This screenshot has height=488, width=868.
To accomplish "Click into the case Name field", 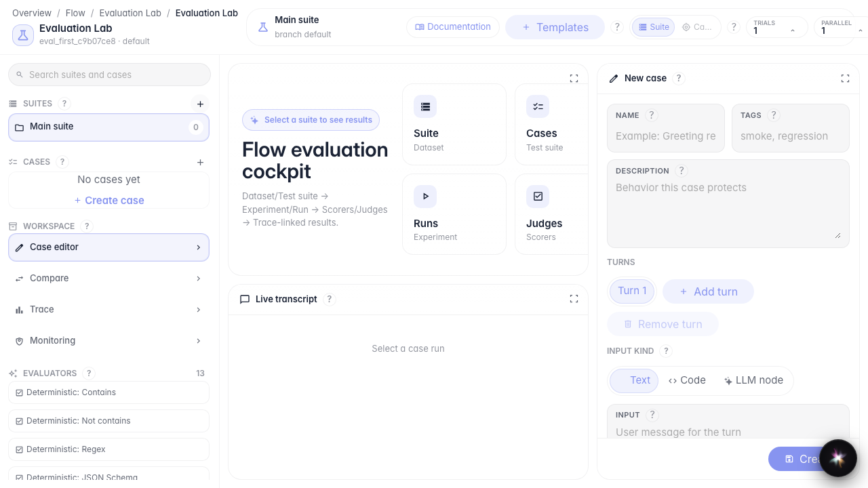I will point(666,128).
